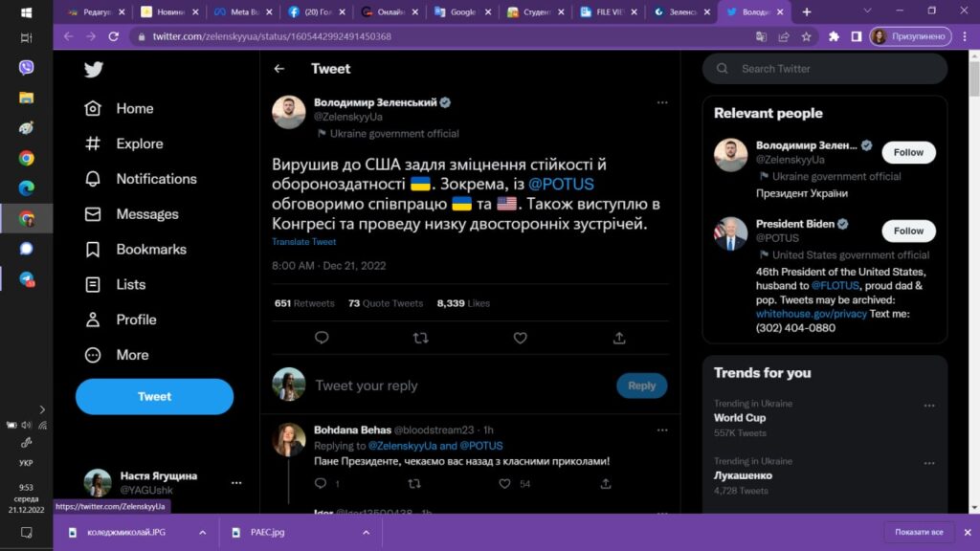This screenshot has width=980, height=551.
Task: Select Bookmarks in the Twitter sidebar
Action: (x=150, y=250)
